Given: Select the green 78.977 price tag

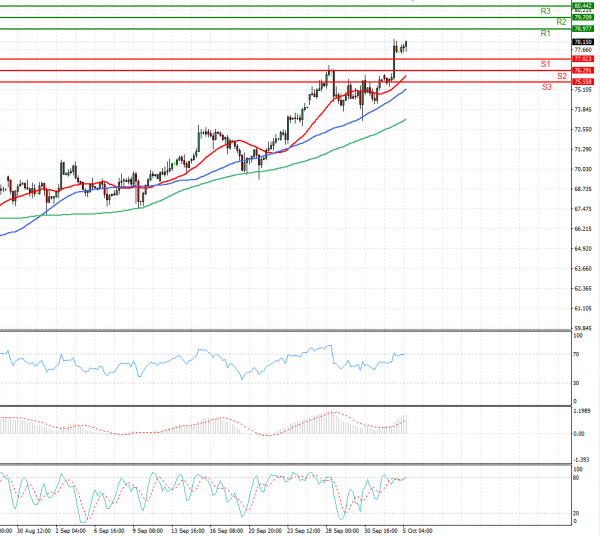Looking at the screenshot, I should point(583,29).
